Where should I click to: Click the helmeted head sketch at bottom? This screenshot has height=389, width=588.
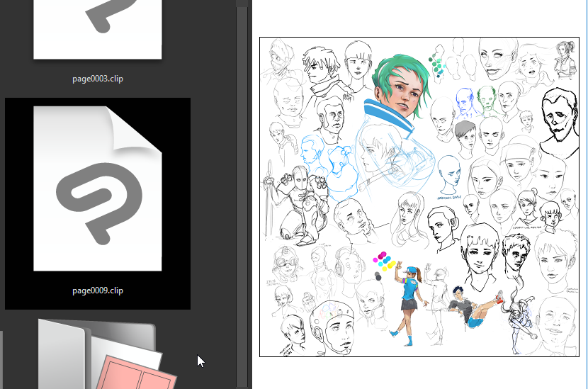[334, 326]
